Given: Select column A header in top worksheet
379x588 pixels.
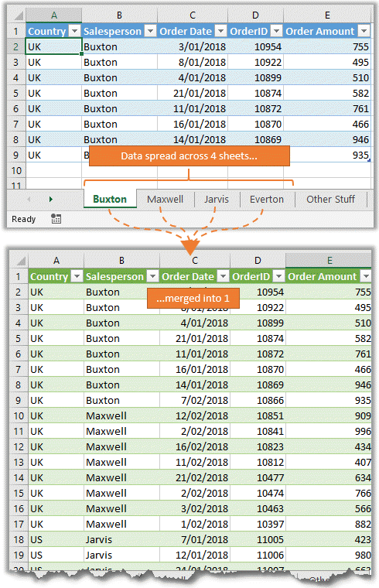Looking at the screenshot, I should click(x=54, y=15).
